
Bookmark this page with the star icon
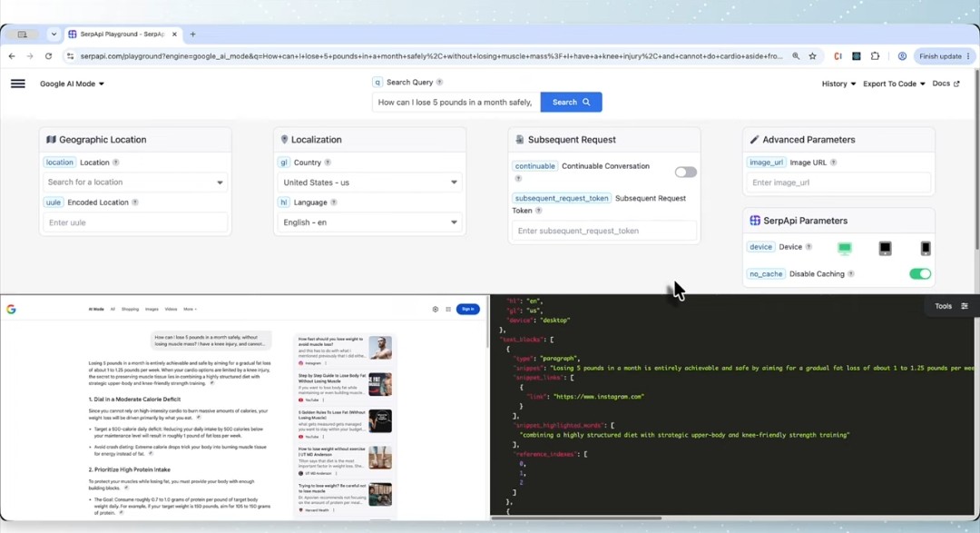[x=812, y=56]
